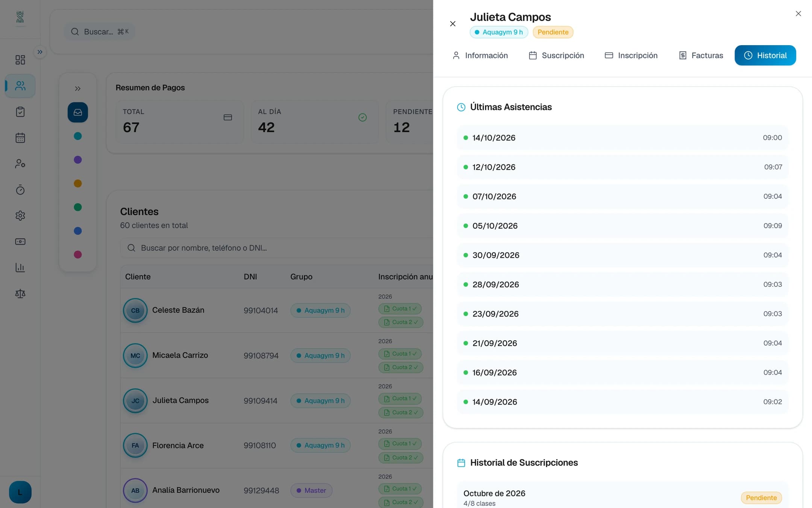This screenshot has height=508, width=812.
Task: Click the global Buscar search box
Action: coord(100,32)
